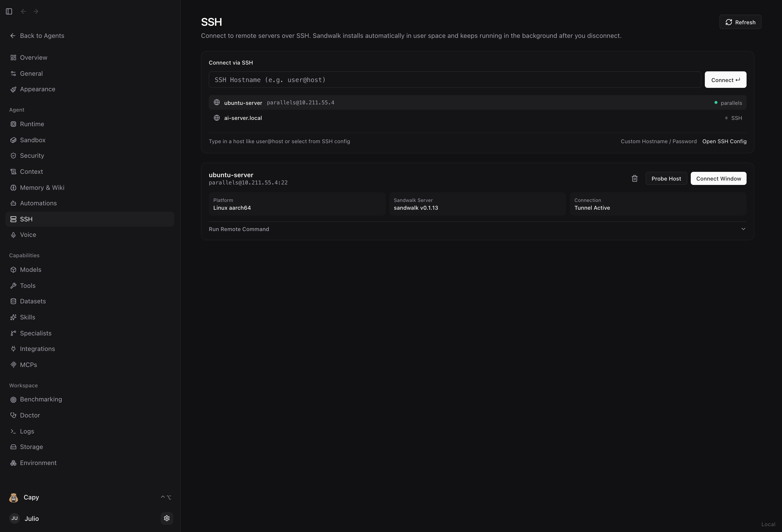Open Memory & Wiki section
Screen dimensions: 782x532
(90, 187)
